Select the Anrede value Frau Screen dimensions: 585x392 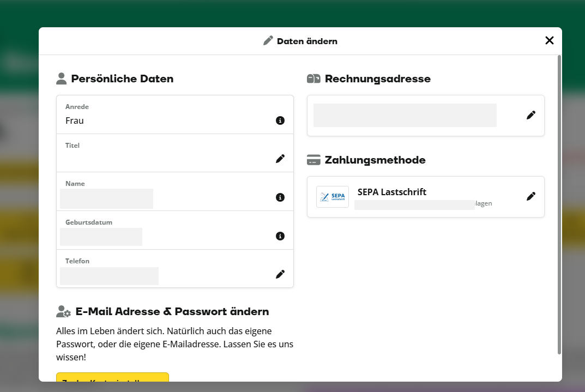tap(75, 120)
